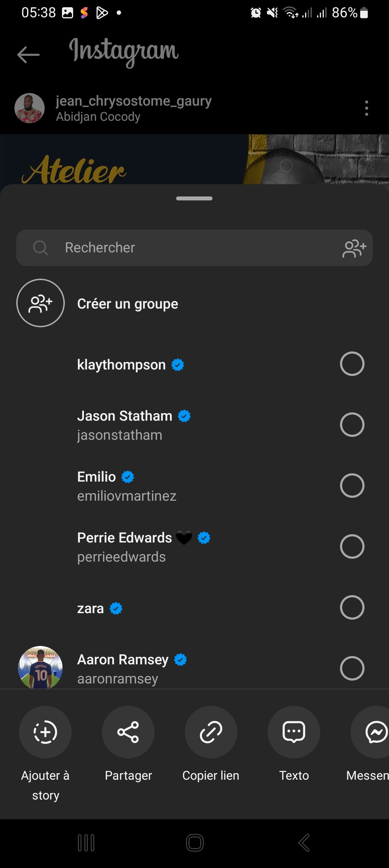Open the Texto message option
Image resolution: width=389 pixels, height=868 pixels.
(x=294, y=732)
